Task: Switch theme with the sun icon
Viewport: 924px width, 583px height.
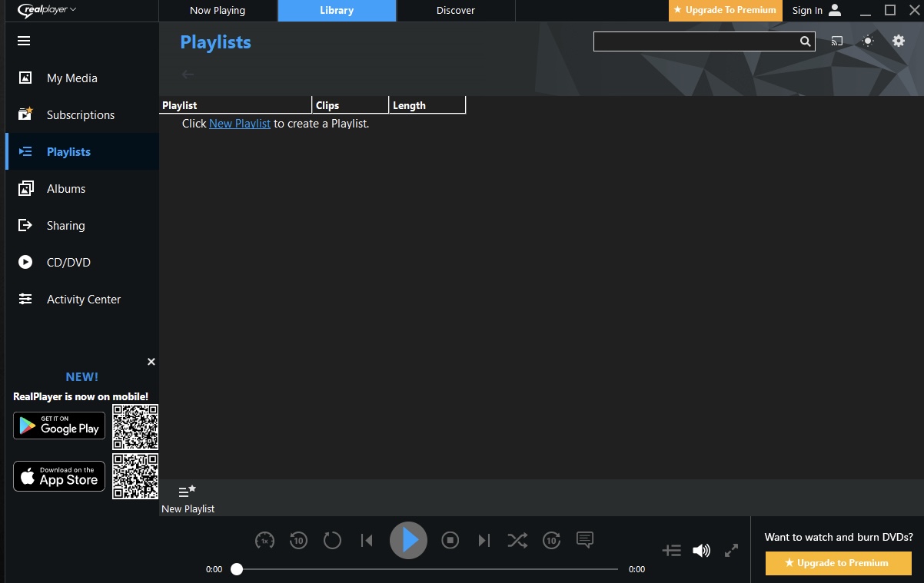Action: [x=867, y=41]
